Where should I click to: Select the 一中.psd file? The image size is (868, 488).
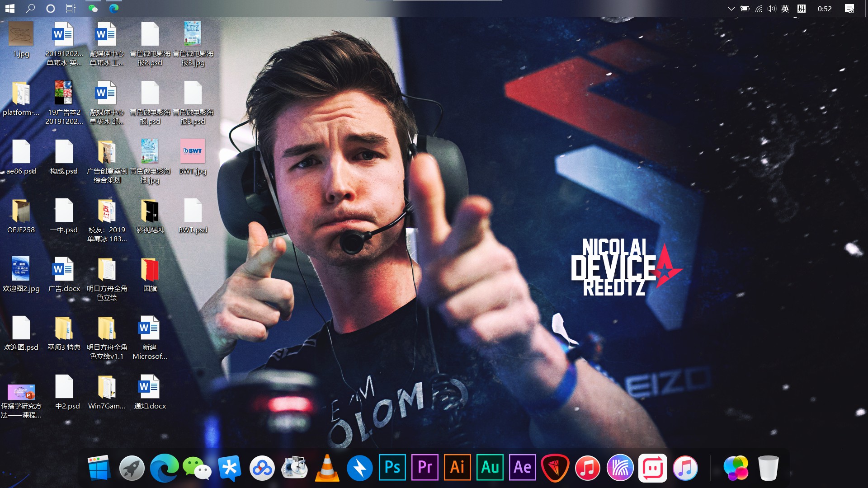(64, 216)
